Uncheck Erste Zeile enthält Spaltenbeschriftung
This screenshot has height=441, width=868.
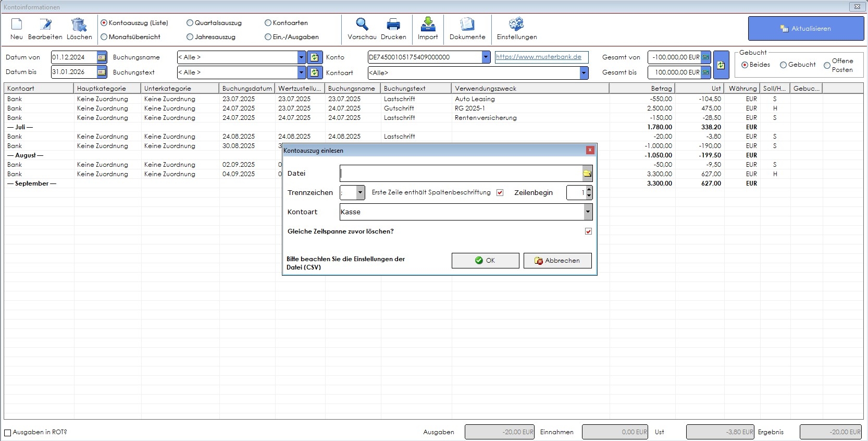tap(500, 192)
